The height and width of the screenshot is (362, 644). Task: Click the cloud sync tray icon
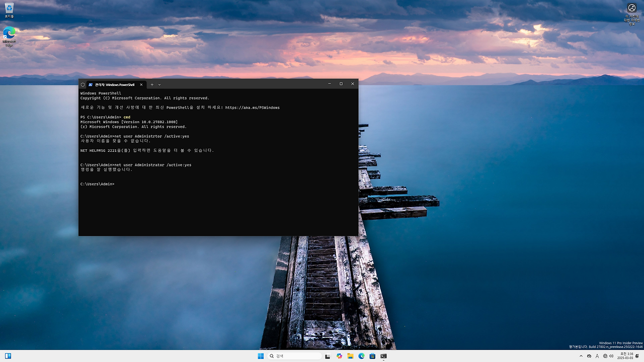point(589,356)
